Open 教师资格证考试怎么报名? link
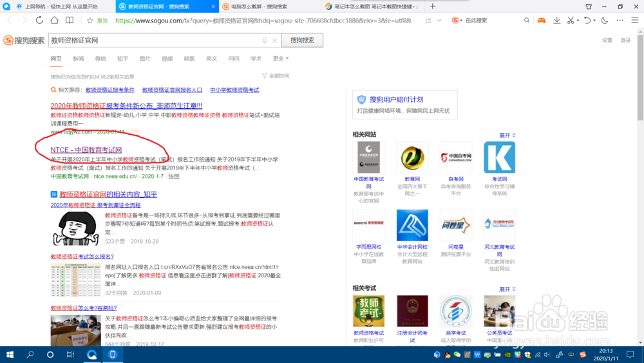 click(x=82, y=257)
